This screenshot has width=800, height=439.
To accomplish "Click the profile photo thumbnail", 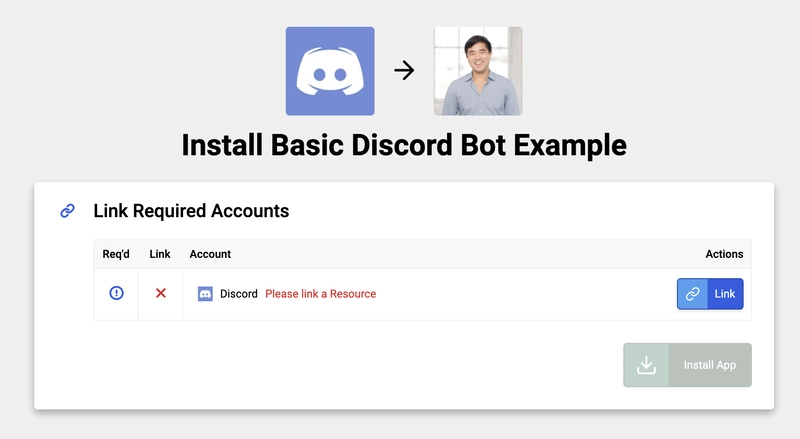I will 478,71.
